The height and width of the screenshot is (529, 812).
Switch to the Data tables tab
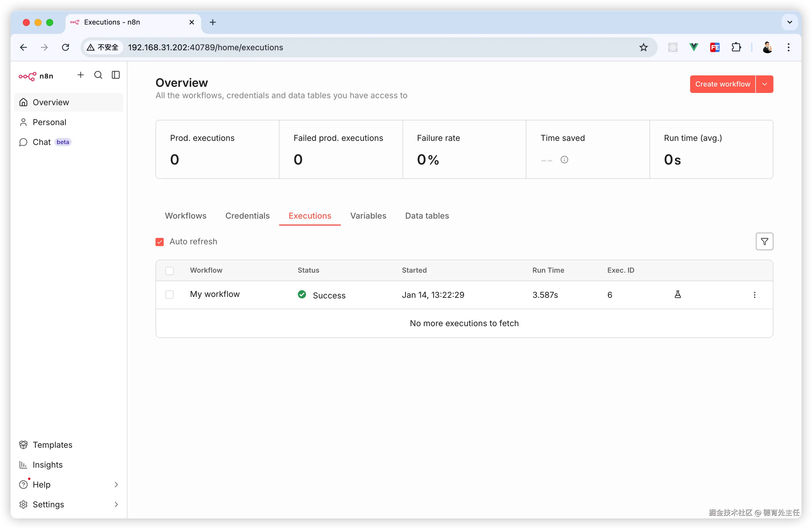pyautogui.click(x=427, y=216)
